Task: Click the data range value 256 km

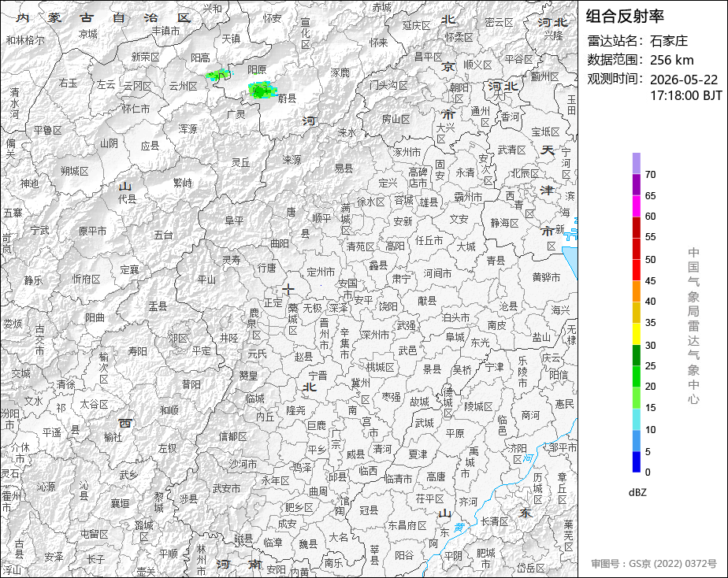Action: pos(672,60)
